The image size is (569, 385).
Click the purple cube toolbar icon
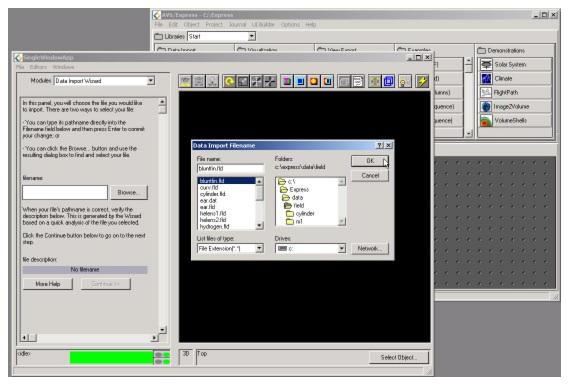(287, 81)
